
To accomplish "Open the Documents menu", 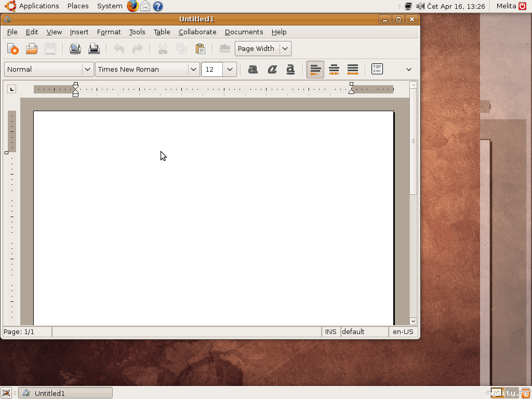I will 244,32.
